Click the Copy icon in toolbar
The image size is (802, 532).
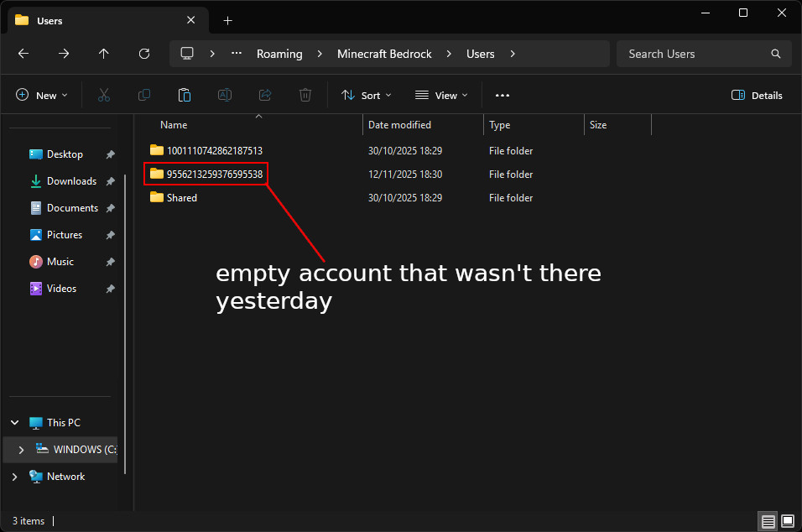coord(144,95)
